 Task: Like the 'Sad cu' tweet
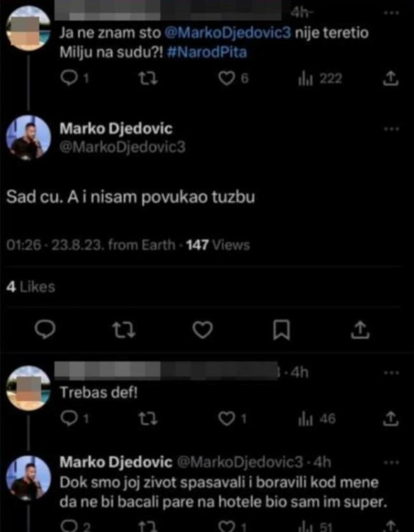(202, 330)
